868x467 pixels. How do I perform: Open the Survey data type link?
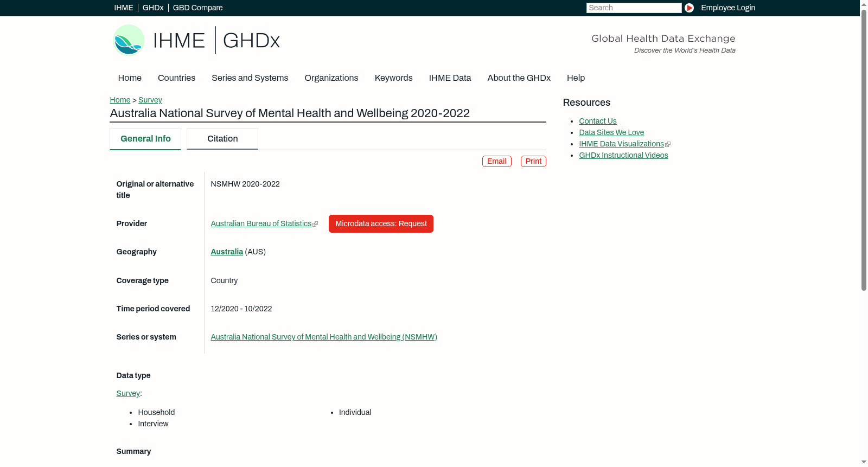(128, 393)
